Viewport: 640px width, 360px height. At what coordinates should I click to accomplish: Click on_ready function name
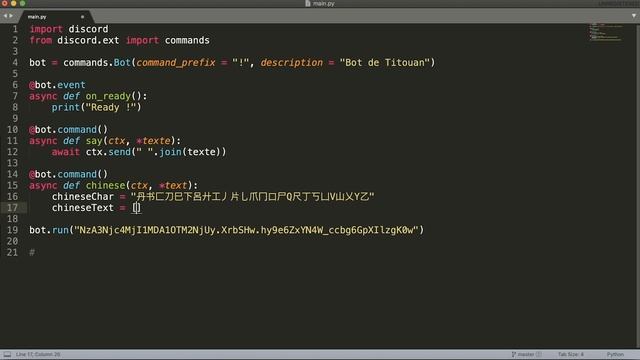[x=108, y=96]
